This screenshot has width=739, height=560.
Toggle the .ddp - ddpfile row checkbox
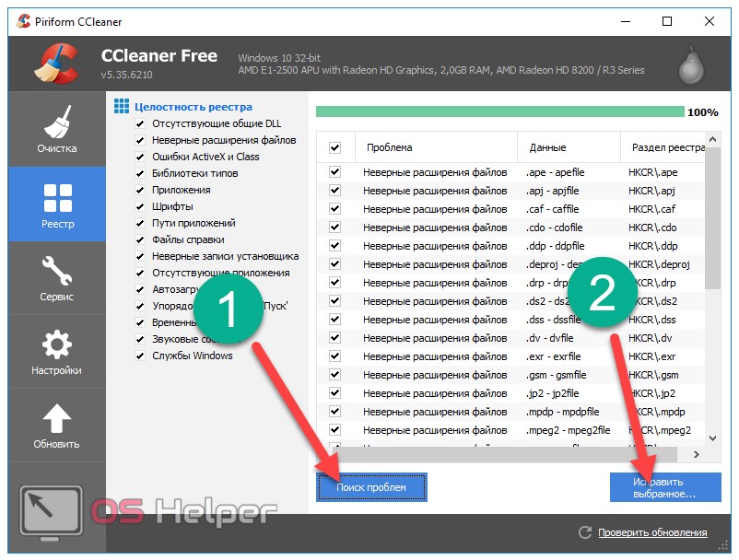click(x=335, y=245)
